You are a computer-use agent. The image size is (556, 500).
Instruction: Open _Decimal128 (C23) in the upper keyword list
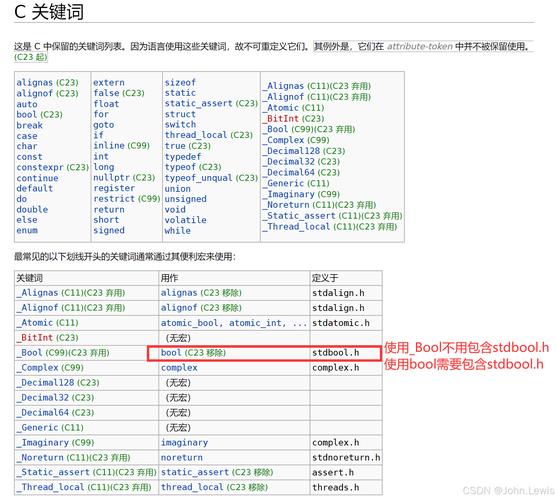304,151
